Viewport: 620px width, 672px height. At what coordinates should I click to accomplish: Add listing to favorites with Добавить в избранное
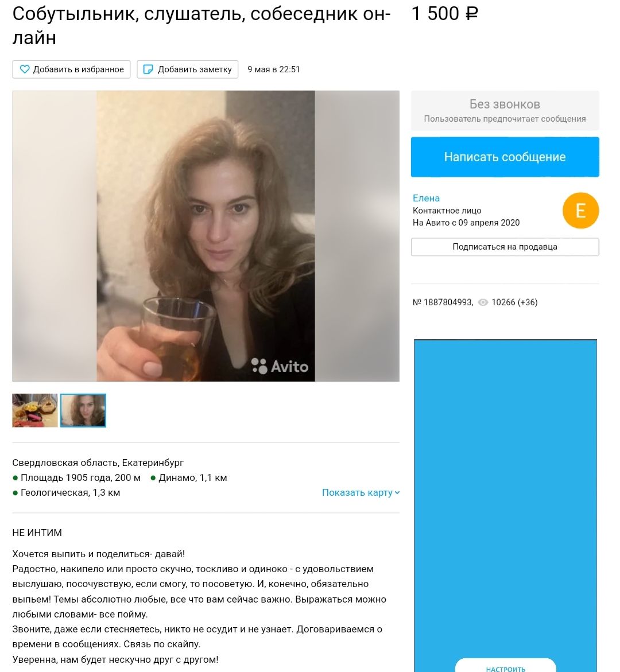71,69
